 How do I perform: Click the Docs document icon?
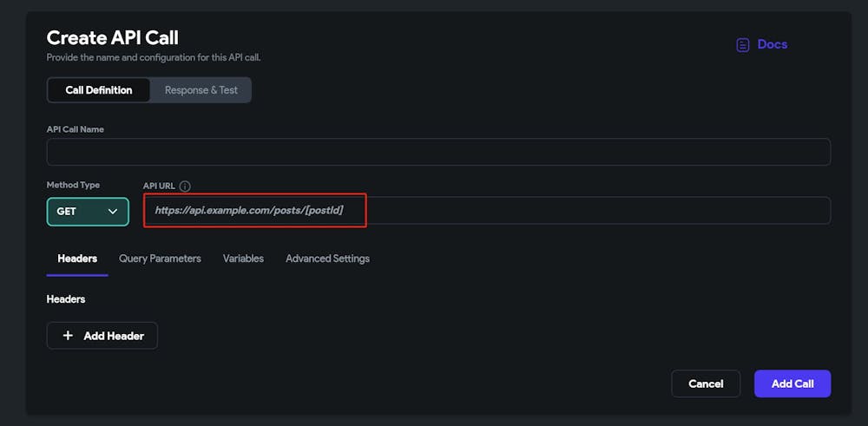(x=742, y=45)
